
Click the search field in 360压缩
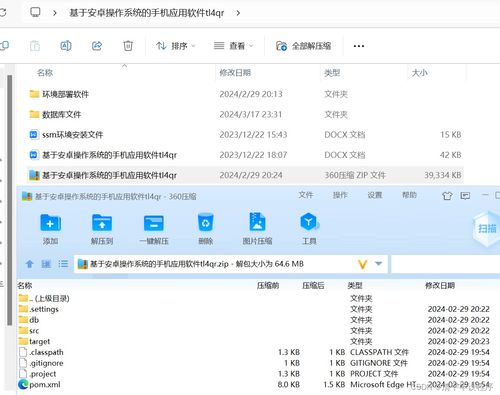click(446, 264)
